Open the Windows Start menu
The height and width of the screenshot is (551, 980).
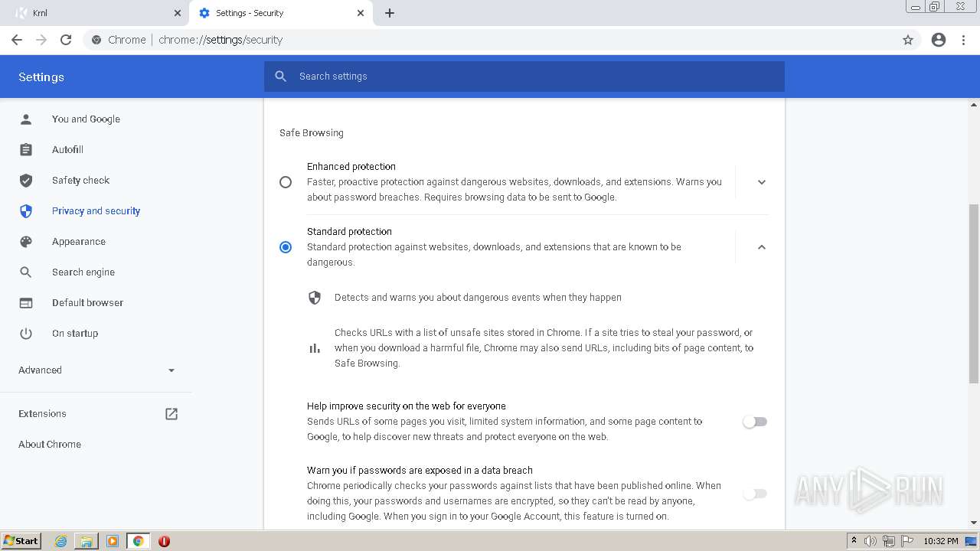pyautogui.click(x=21, y=541)
